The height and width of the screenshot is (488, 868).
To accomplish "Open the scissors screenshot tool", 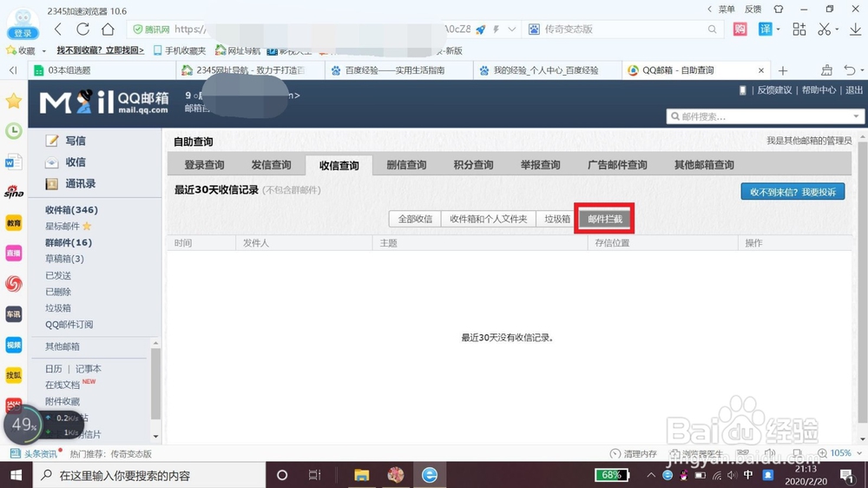I will pos(825,29).
